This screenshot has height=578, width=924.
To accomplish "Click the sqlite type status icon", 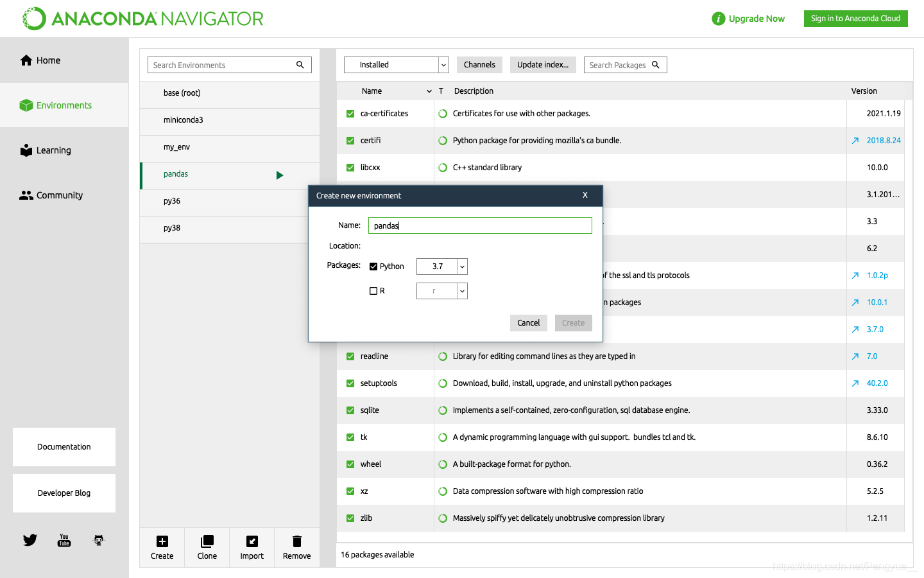I will [x=443, y=410].
